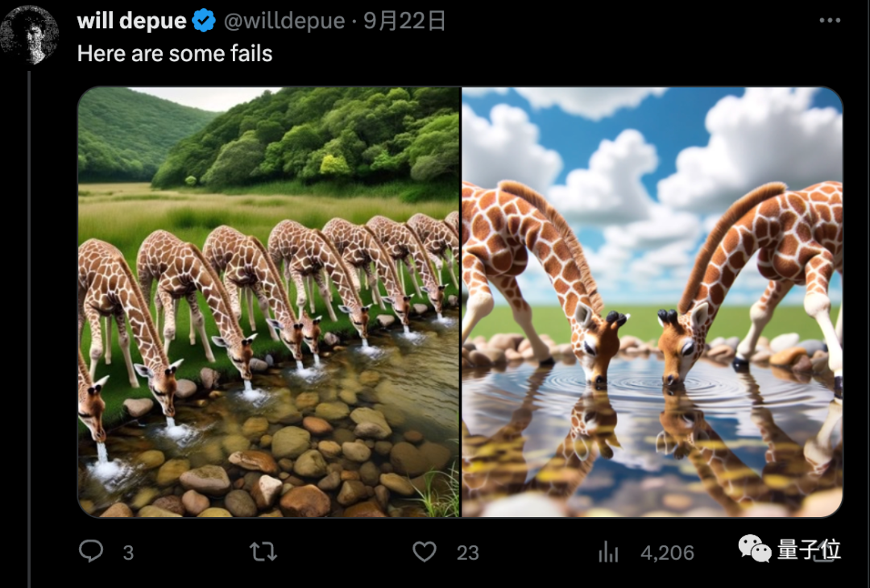The height and width of the screenshot is (588, 870).
Task: Toggle a repost of this tweet
Action: tap(262, 553)
